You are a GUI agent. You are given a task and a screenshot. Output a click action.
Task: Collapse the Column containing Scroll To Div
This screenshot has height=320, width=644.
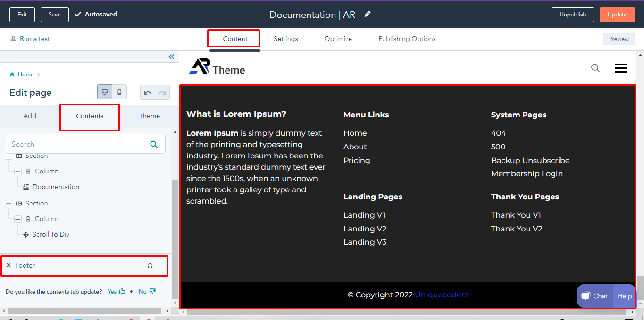tap(18, 219)
